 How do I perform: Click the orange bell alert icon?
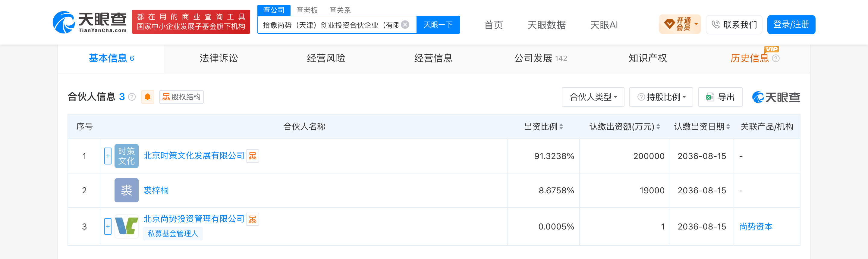147,97
